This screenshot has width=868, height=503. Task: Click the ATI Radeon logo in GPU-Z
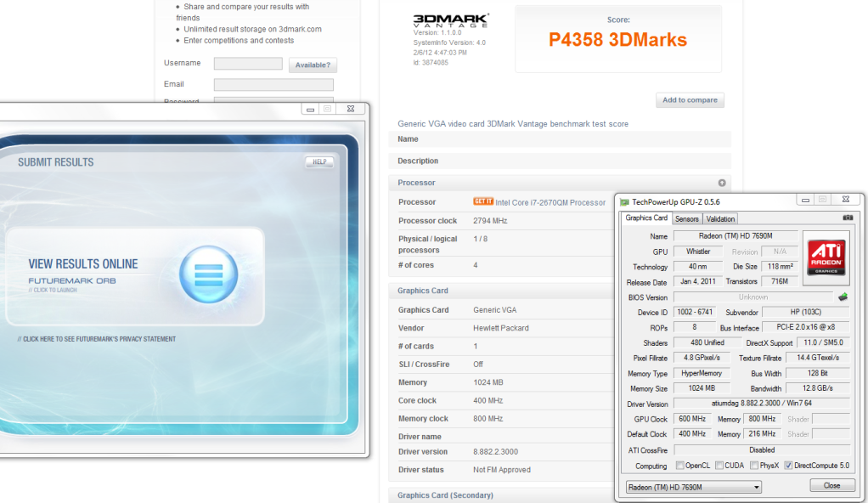(826, 257)
